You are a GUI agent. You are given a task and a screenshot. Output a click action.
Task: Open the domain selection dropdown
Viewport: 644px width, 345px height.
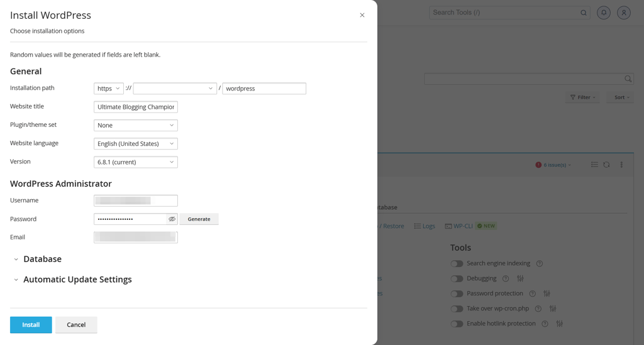[175, 88]
